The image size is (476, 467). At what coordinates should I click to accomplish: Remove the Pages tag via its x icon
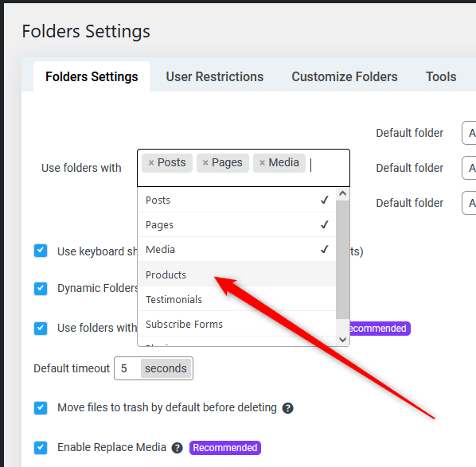coord(205,163)
